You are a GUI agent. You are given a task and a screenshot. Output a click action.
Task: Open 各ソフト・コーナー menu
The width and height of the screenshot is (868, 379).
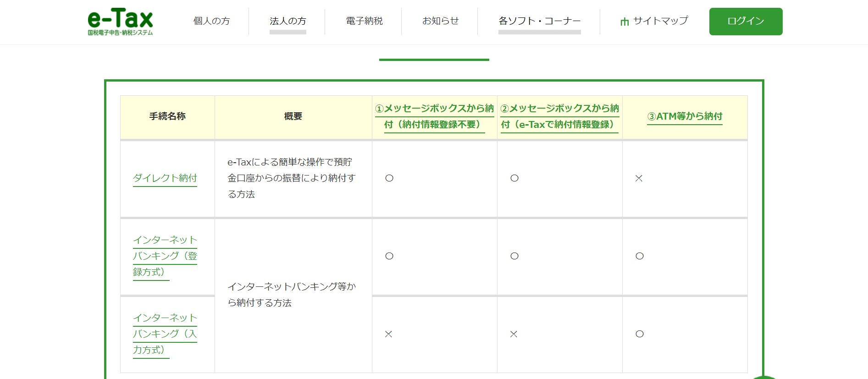point(539,21)
